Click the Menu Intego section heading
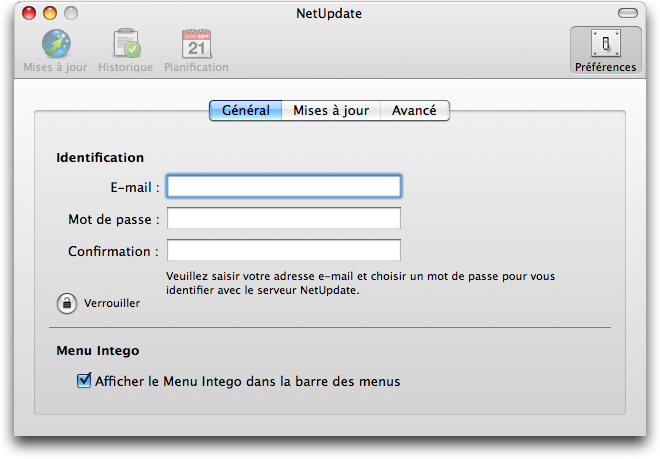 coord(98,350)
